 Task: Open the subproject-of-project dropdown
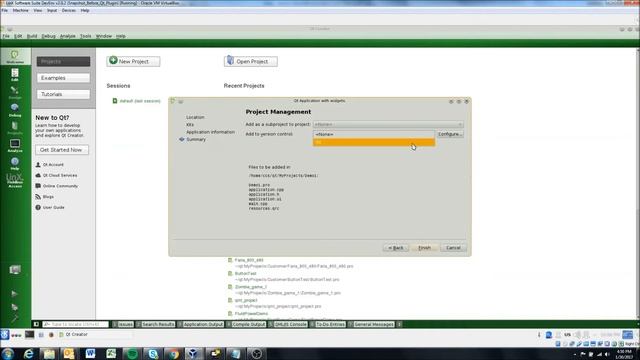click(388, 124)
